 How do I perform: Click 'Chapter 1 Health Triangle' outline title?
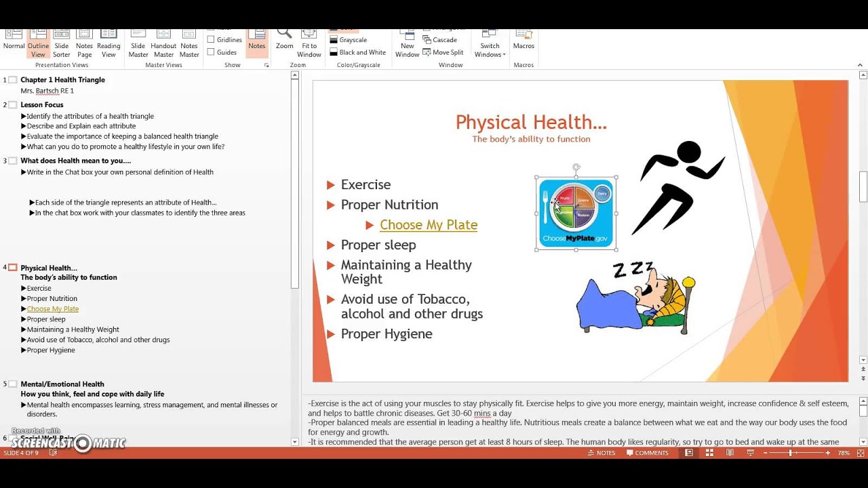pos(62,80)
